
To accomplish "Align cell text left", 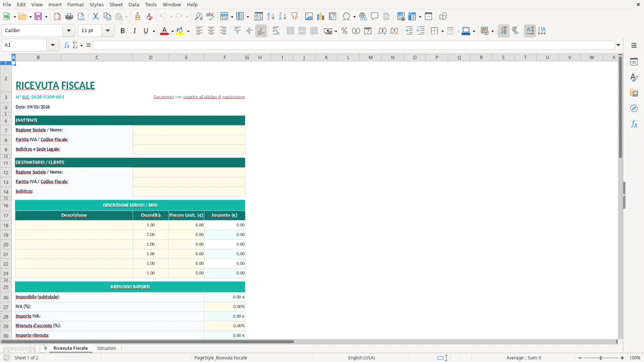I will tap(199, 31).
